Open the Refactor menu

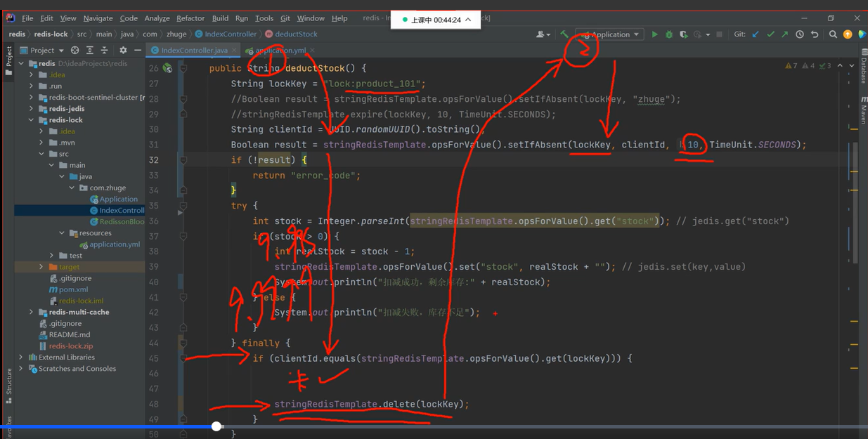tap(190, 18)
